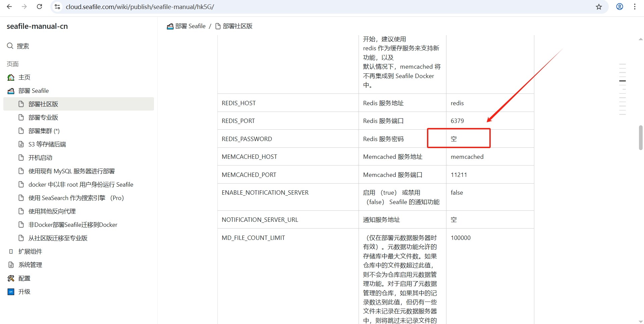644x324 pixels.
Task: Open 使用其他反向代理 page
Action: click(52, 211)
